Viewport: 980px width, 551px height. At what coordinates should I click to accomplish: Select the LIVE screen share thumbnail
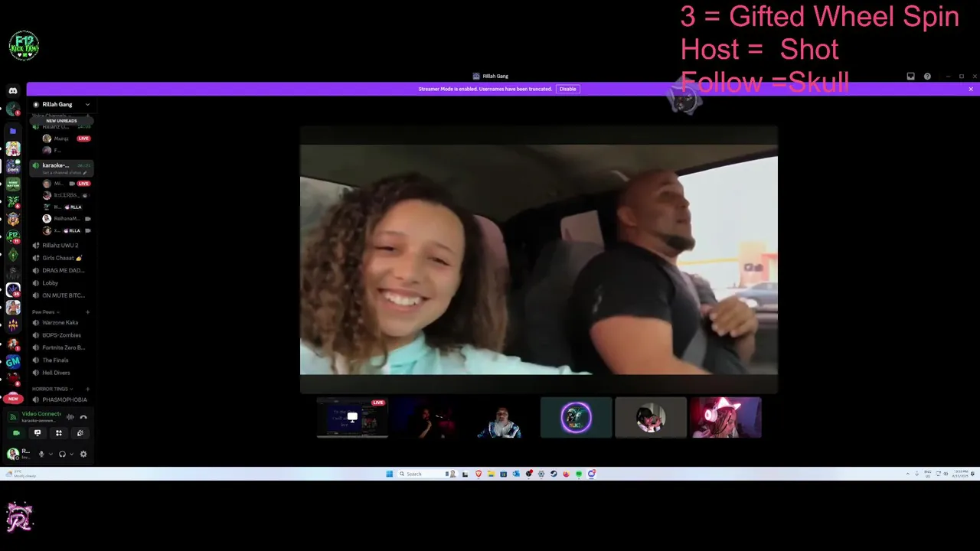(352, 417)
